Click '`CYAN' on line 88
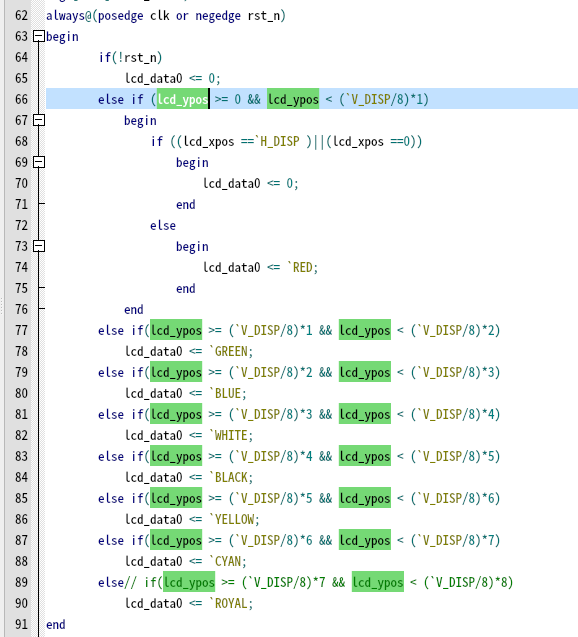The image size is (578, 637). click(x=225, y=561)
